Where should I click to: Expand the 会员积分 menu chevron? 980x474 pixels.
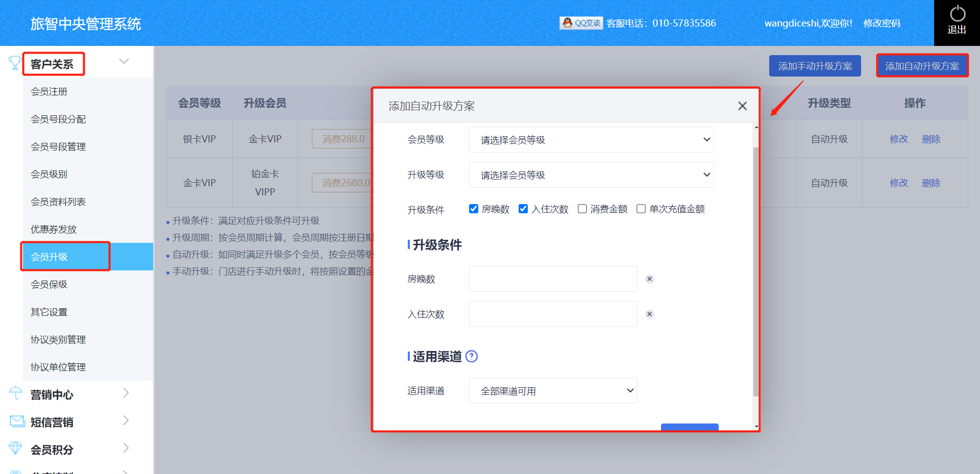(126, 448)
